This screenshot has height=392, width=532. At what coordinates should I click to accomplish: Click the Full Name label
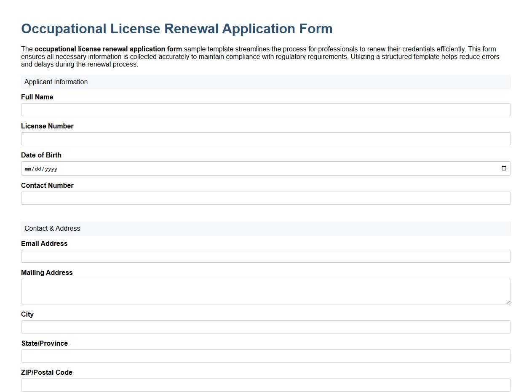coord(37,97)
